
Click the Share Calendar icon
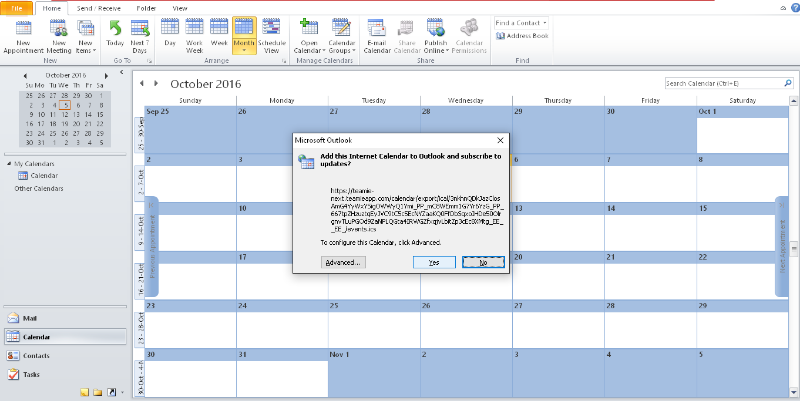point(407,36)
